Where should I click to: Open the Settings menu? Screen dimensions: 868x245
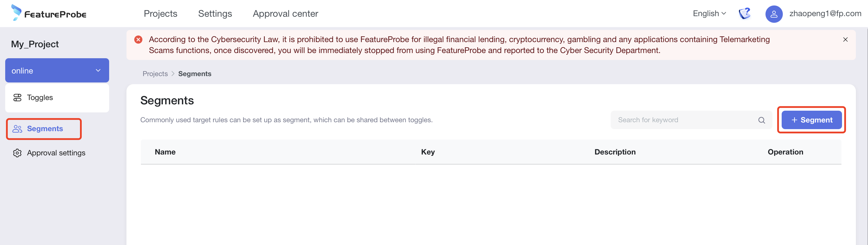(x=215, y=14)
